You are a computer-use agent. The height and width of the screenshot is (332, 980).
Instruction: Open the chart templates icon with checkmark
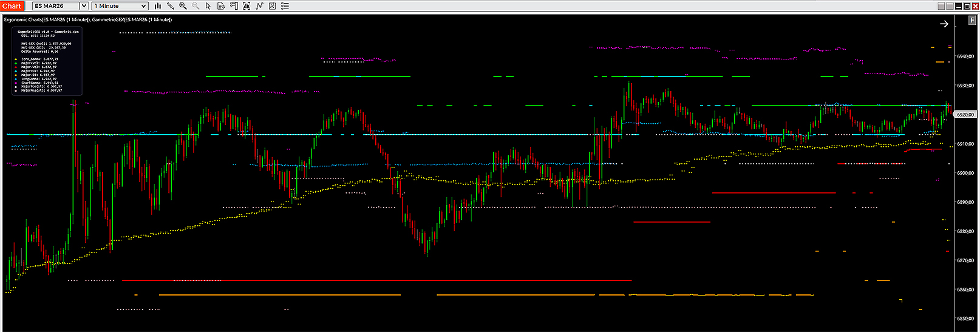[x=272, y=6]
